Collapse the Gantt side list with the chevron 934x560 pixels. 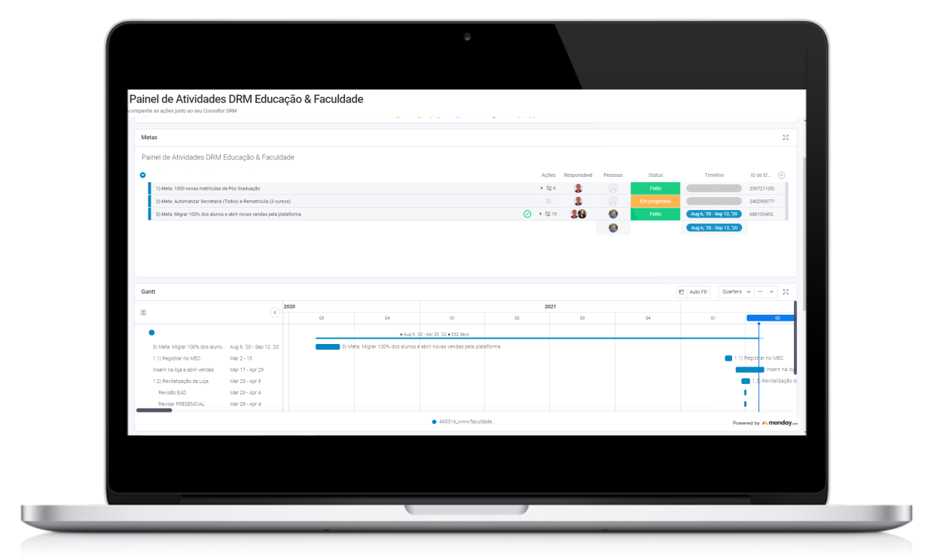pyautogui.click(x=275, y=312)
